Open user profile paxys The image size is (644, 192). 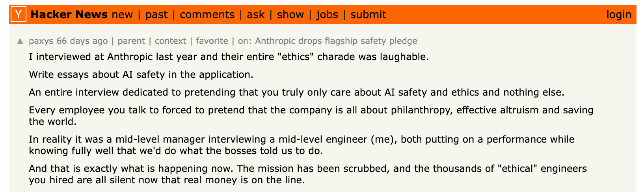pos(41,41)
